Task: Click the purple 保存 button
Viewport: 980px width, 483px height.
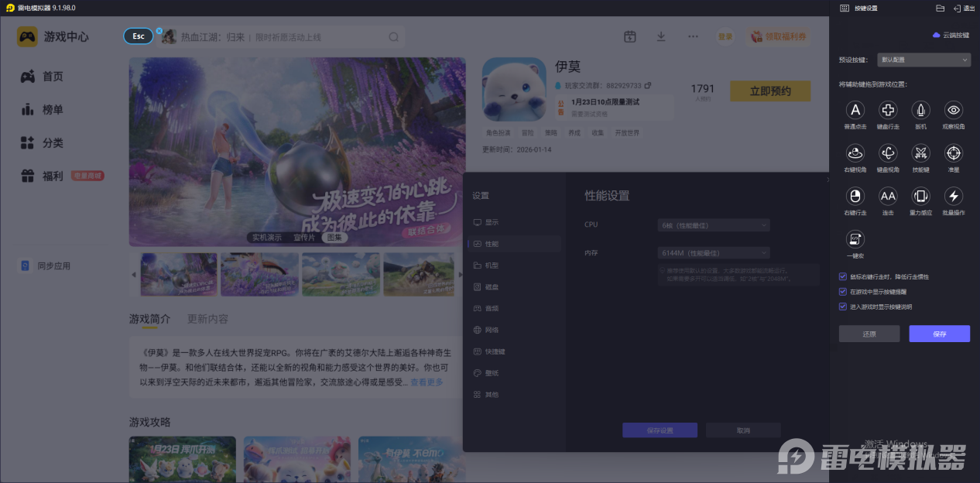Action: 939,334
